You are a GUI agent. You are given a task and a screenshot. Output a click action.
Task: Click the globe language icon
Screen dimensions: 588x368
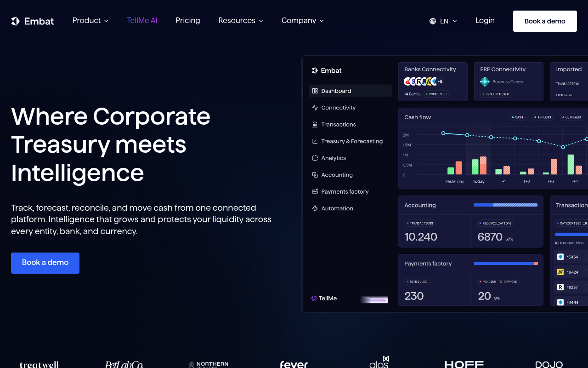click(433, 21)
